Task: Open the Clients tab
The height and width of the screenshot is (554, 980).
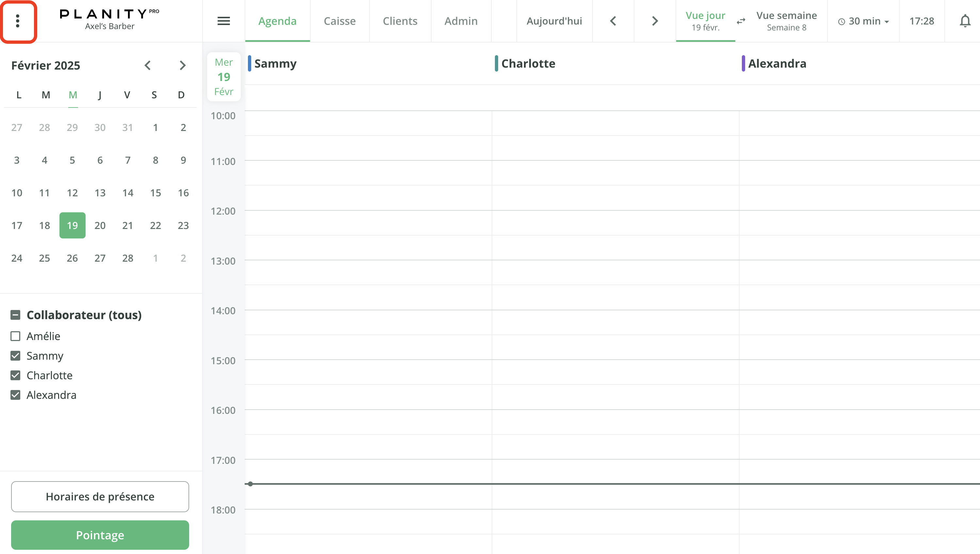Action: pos(400,21)
